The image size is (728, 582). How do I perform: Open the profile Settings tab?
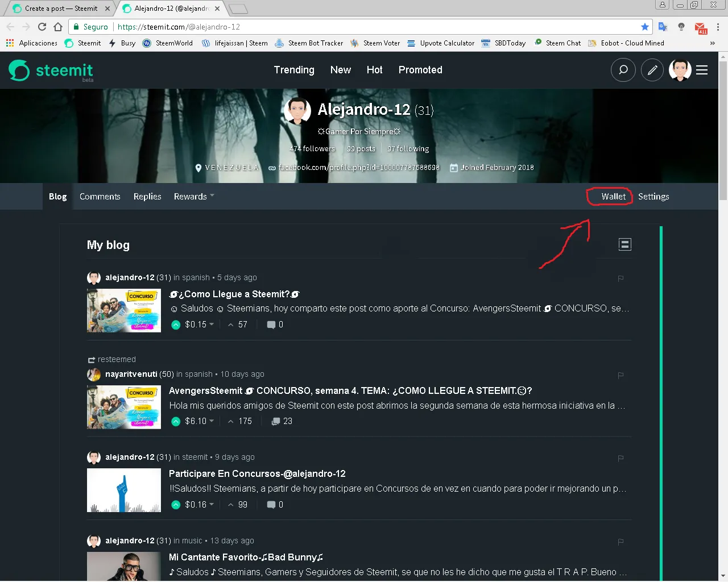pyautogui.click(x=653, y=197)
